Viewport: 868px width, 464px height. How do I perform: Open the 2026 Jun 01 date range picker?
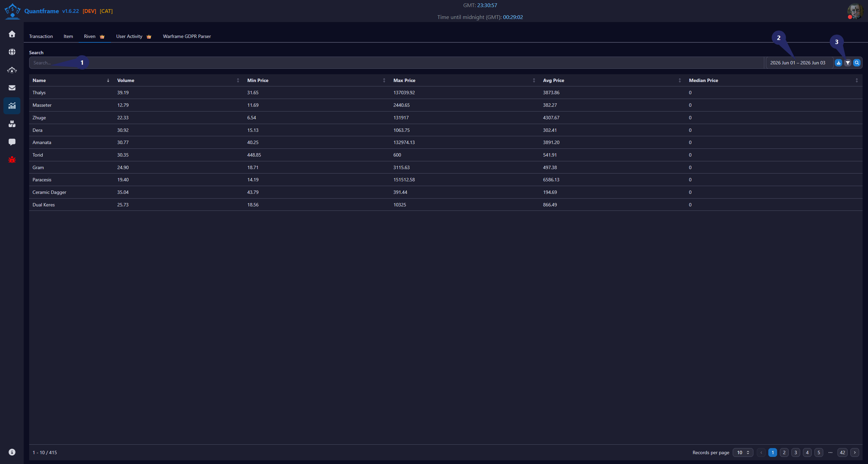[798, 63]
